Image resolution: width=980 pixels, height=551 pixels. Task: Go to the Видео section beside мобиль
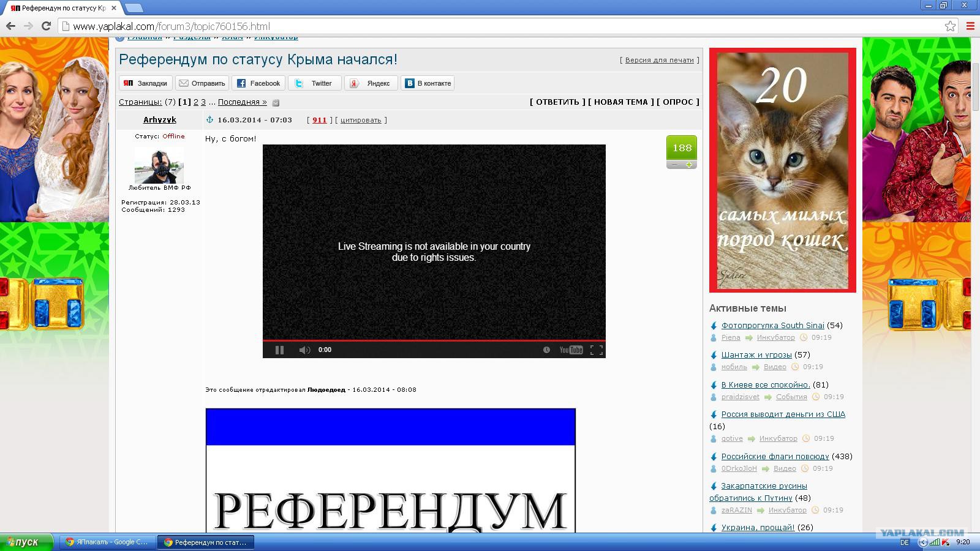click(x=775, y=367)
